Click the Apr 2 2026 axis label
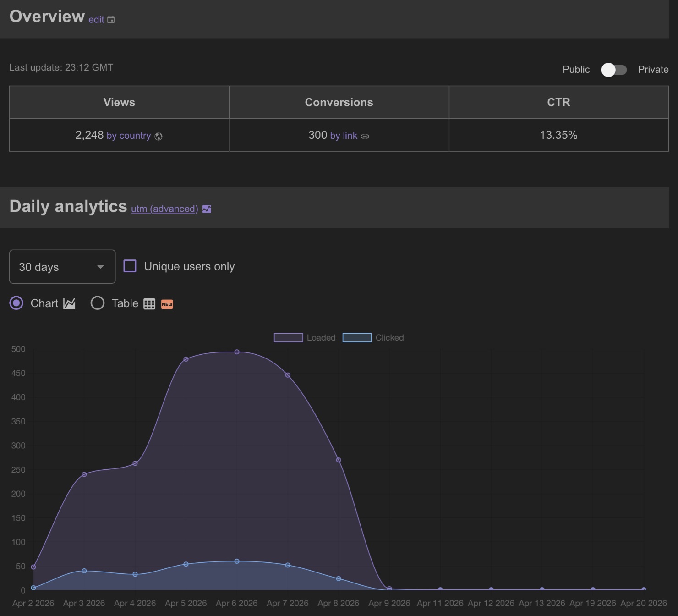The width and height of the screenshot is (678, 616). click(x=33, y=603)
